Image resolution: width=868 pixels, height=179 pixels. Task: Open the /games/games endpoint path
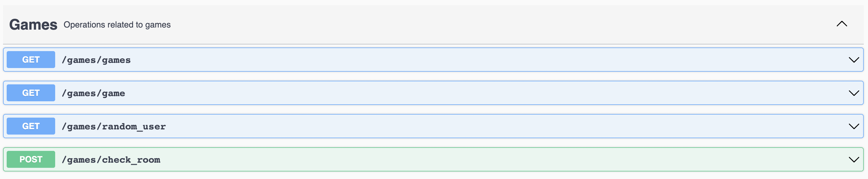(96, 60)
